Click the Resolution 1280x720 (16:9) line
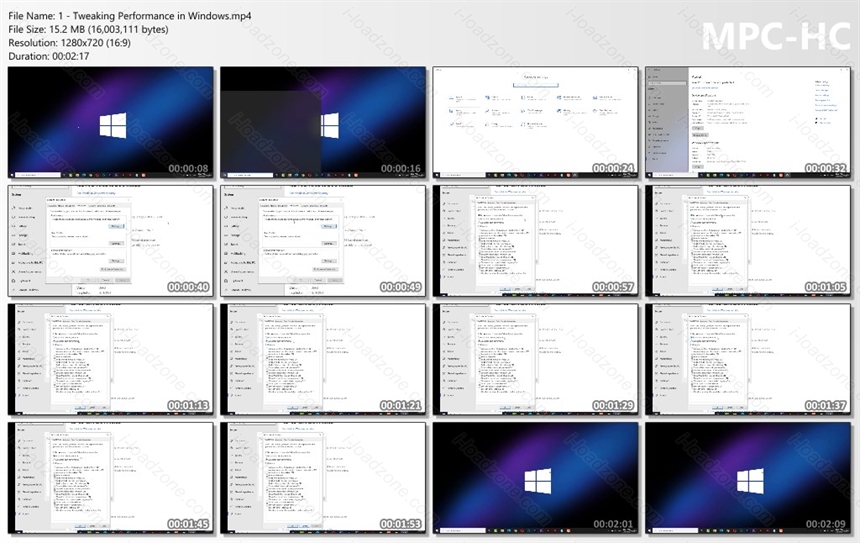 [70, 43]
